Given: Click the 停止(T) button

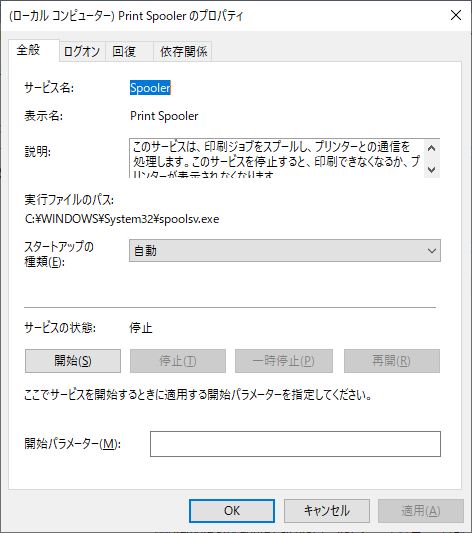Looking at the screenshot, I should 178,361.
